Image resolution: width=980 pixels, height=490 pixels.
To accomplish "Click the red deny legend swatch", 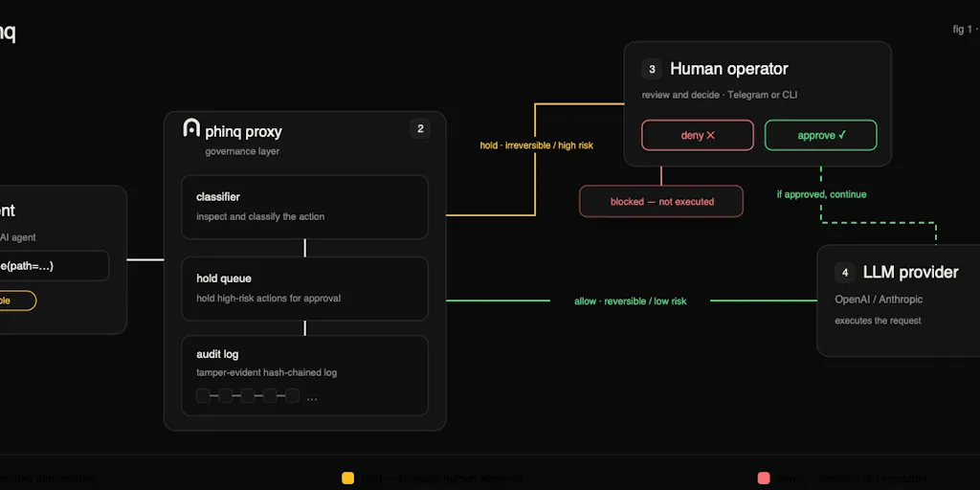I will (764, 479).
